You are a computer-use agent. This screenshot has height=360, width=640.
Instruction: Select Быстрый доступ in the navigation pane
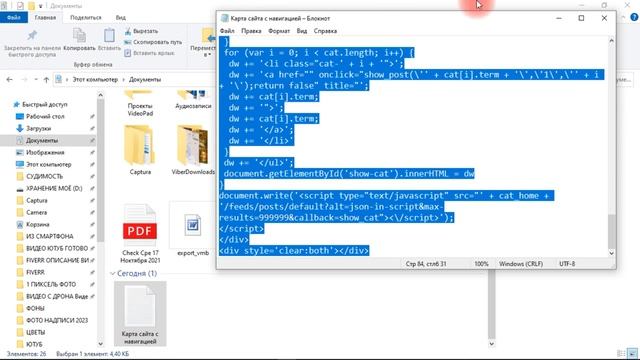[x=44, y=104]
